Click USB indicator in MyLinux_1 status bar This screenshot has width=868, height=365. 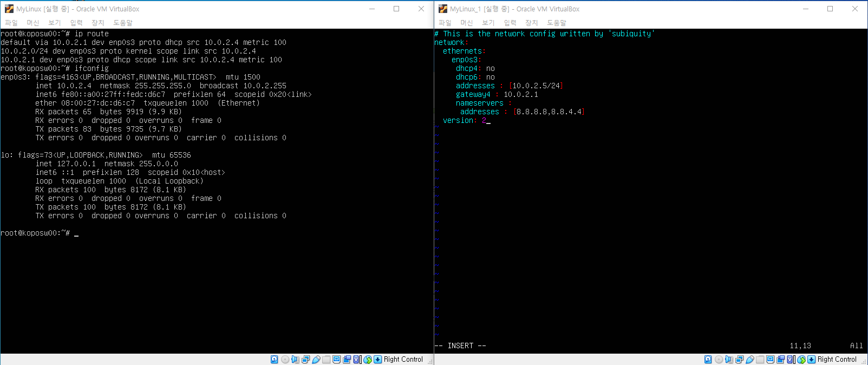coord(750,359)
